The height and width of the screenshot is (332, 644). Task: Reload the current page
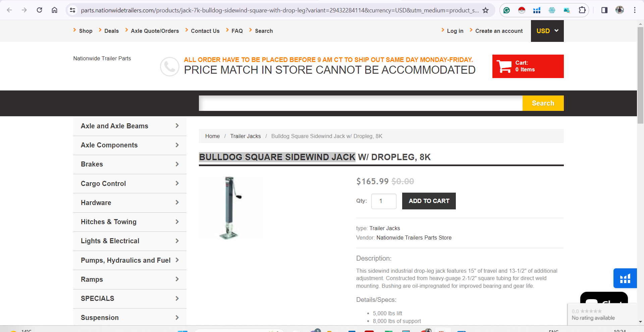[40, 10]
